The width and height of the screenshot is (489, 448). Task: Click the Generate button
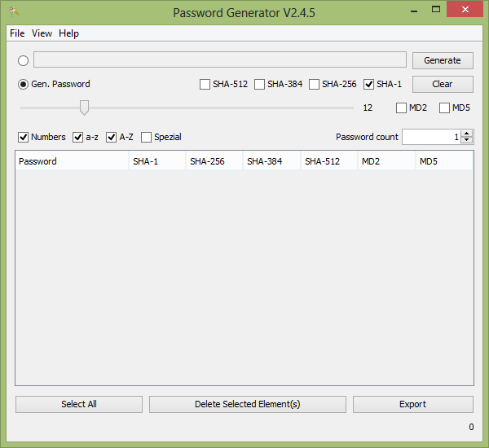(443, 60)
